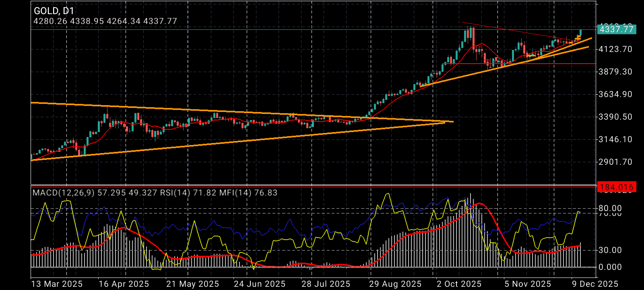The width and height of the screenshot is (644, 290).
Task: Tap the 0.000 indicator scale label
Action: pyautogui.click(x=610, y=267)
